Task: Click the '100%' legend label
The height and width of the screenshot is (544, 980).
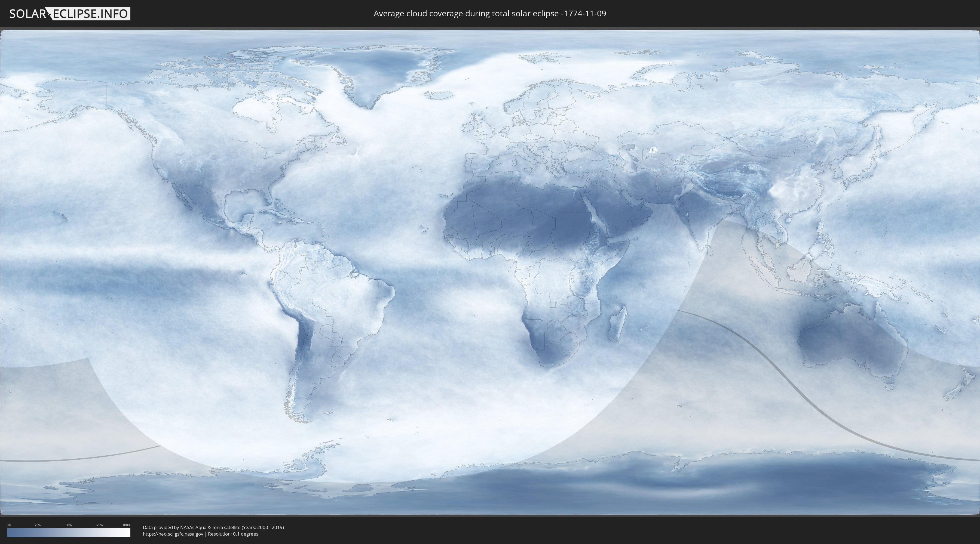Action: (x=126, y=525)
